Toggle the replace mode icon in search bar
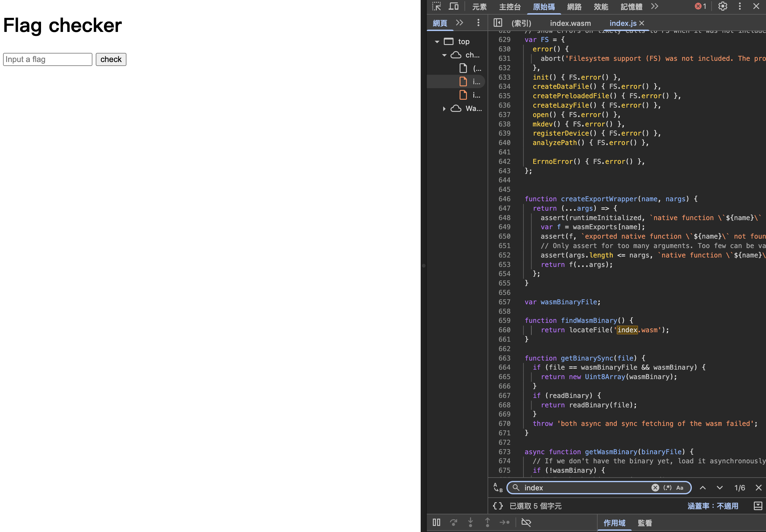766x532 pixels. pos(498,487)
